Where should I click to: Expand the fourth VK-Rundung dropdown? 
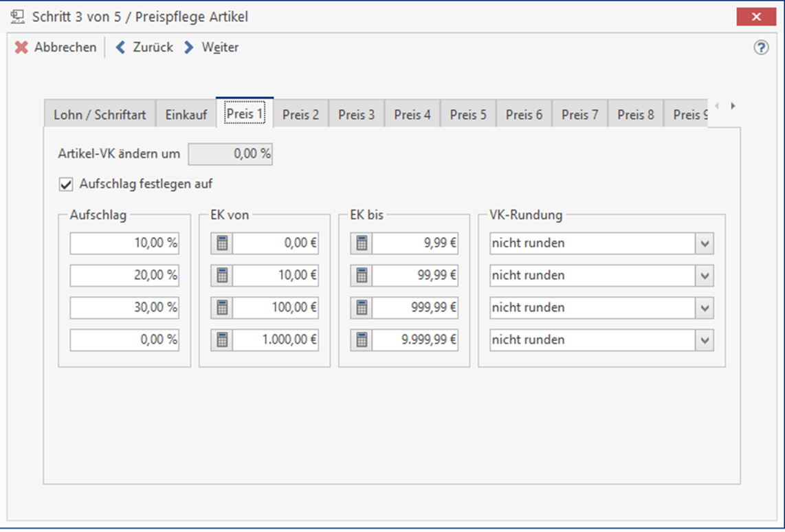[705, 340]
